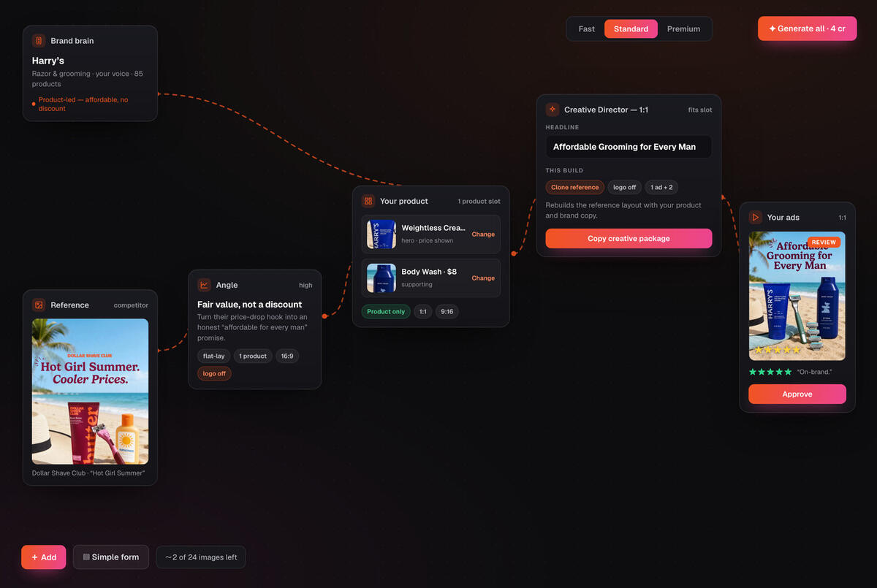Click the Add button
Image resolution: width=877 pixels, height=588 pixels.
(x=44, y=557)
